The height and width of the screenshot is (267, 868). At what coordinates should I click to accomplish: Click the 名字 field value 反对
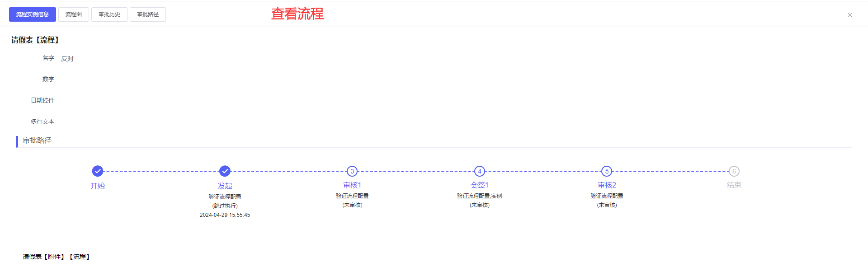click(67, 59)
